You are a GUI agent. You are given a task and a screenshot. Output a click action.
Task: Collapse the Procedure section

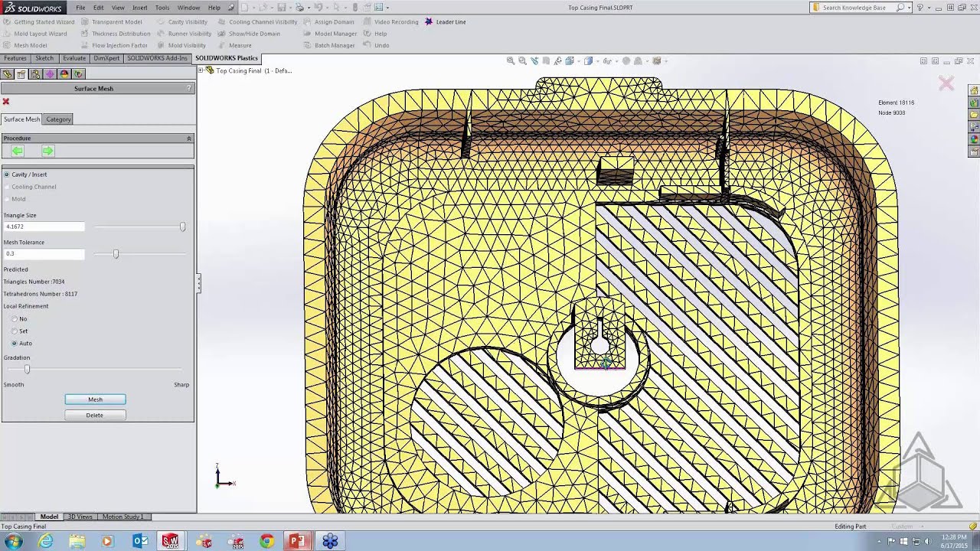(x=188, y=139)
